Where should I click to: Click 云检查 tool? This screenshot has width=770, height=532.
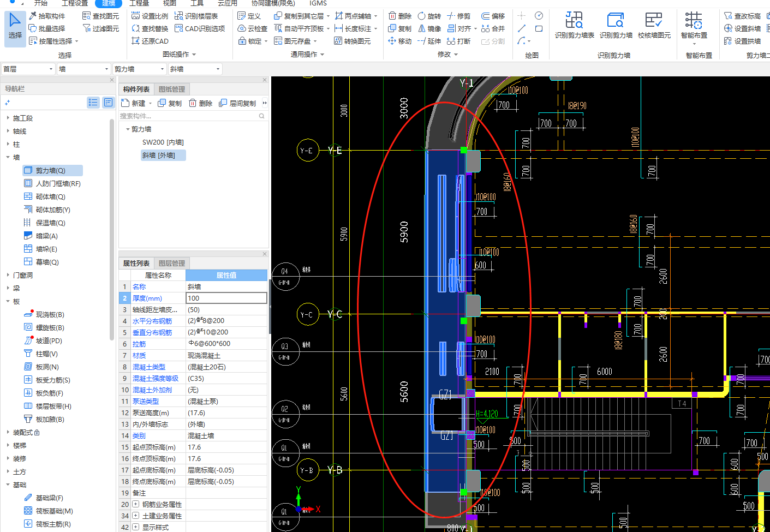click(x=253, y=28)
